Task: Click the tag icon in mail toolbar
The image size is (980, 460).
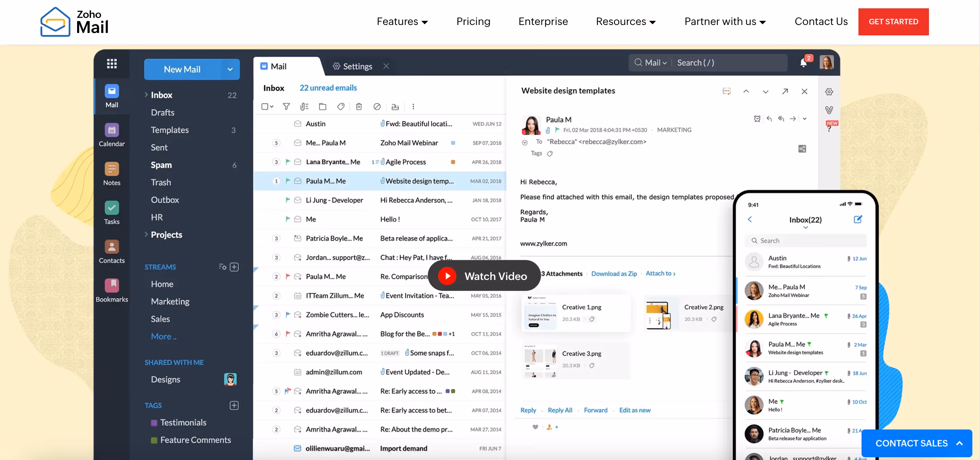Action: (x=340, y=107)
